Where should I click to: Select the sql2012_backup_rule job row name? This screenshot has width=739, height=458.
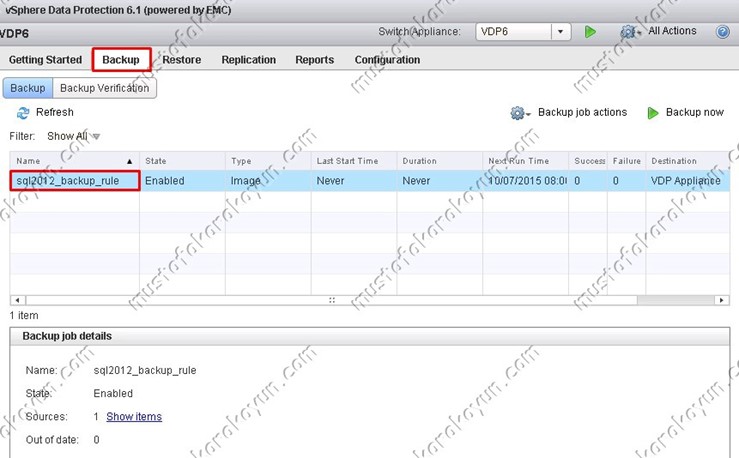coord(74,181)
